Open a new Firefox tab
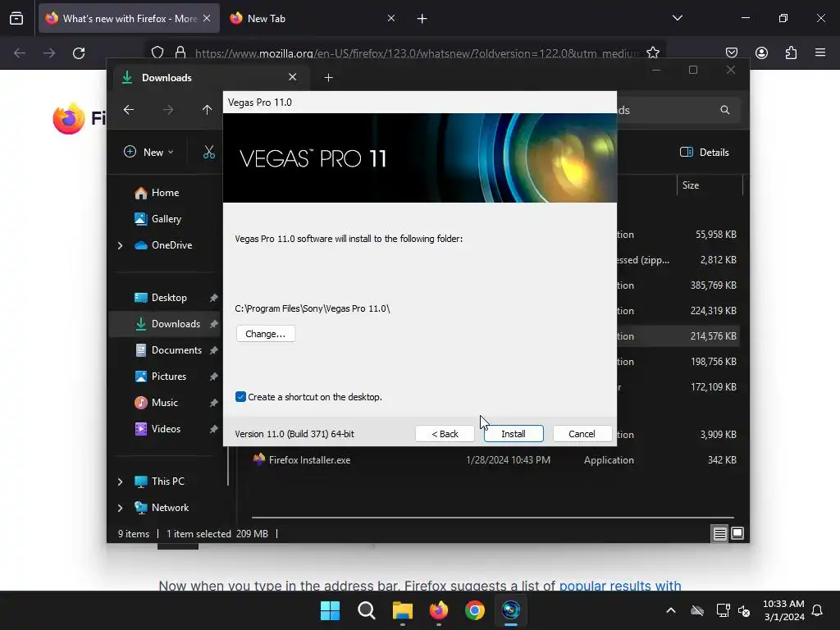The height and width of the screenshot is (630, 840). 422,19
